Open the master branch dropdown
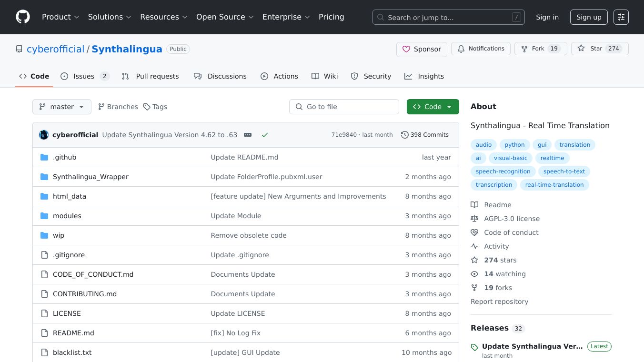644x362 pixels. click(x=62, y=107)
